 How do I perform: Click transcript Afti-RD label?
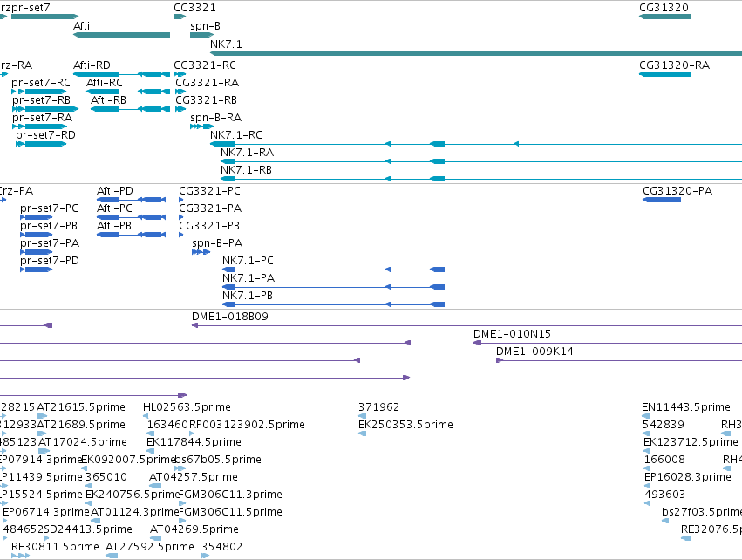(x=92, y=65)
